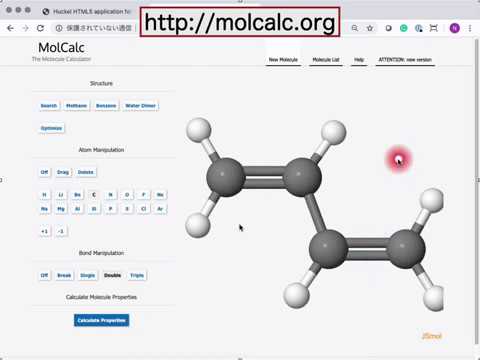The image size is (480, 360).
Task: Select the Triple bond mode
Action: coord(137,275)
